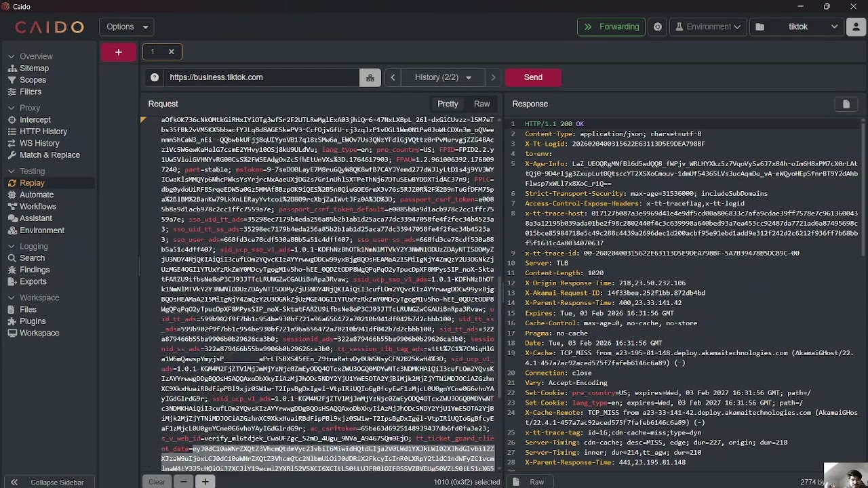Click the Strict-Transport-Security header line

[x=646, y=194]
